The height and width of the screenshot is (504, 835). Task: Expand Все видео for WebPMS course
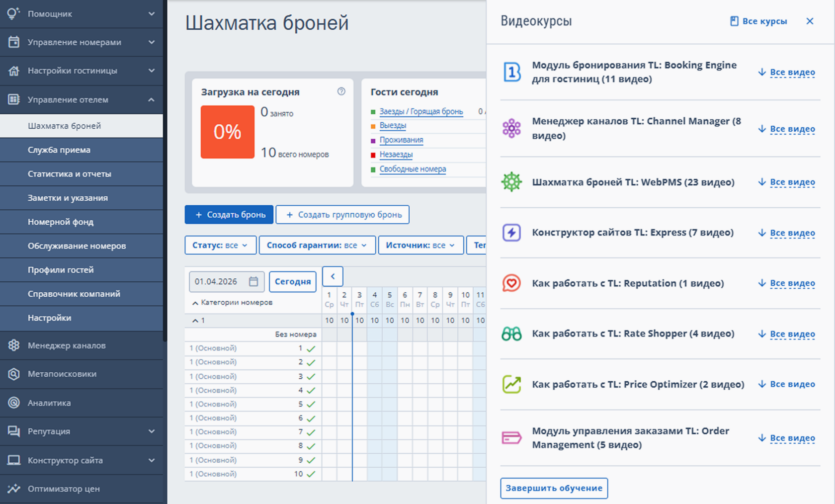coord(787,182)
